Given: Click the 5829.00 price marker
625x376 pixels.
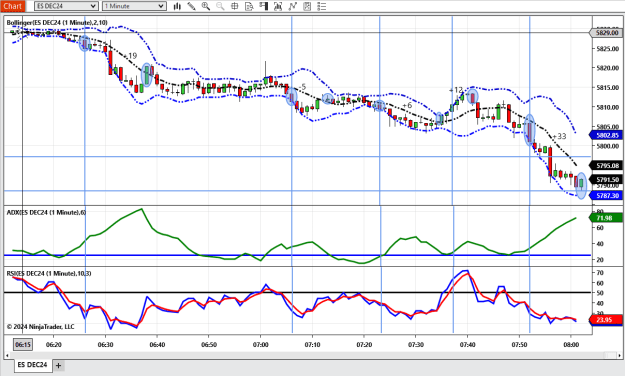Looking at the screenshot, I should (606, 33).
